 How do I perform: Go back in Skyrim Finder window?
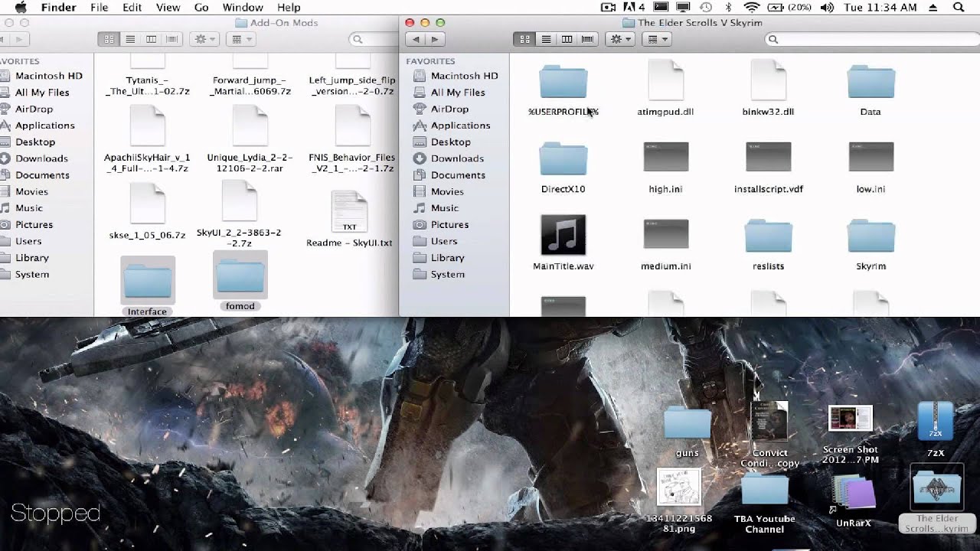(416, 39)
